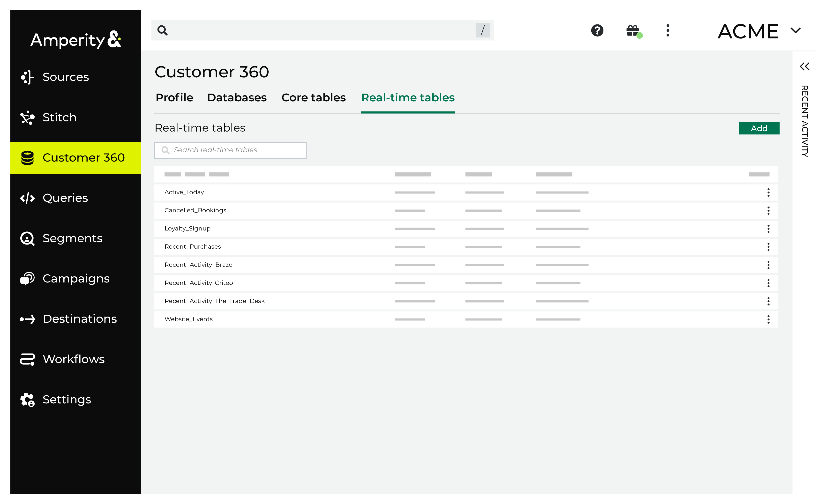827x504 pixels.
Task: Switch to the Core tables tab
Action: [314, 97]
